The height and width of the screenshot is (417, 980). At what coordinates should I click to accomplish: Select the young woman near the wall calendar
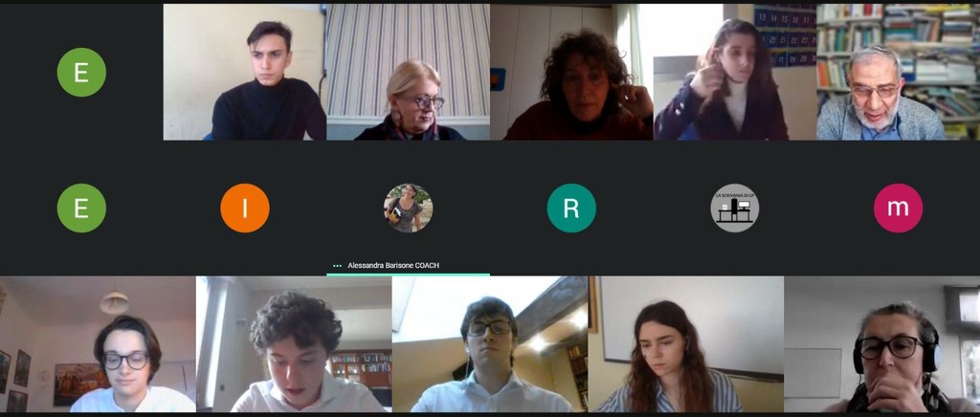click(735, 72)
